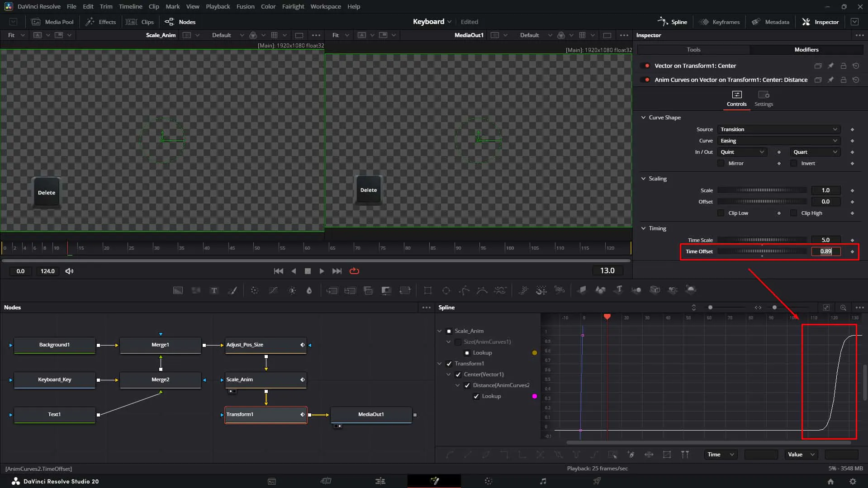This screenshot has width=868, height=488.
Task: Open the Fairlight music note page
Action: click(543, 481)
